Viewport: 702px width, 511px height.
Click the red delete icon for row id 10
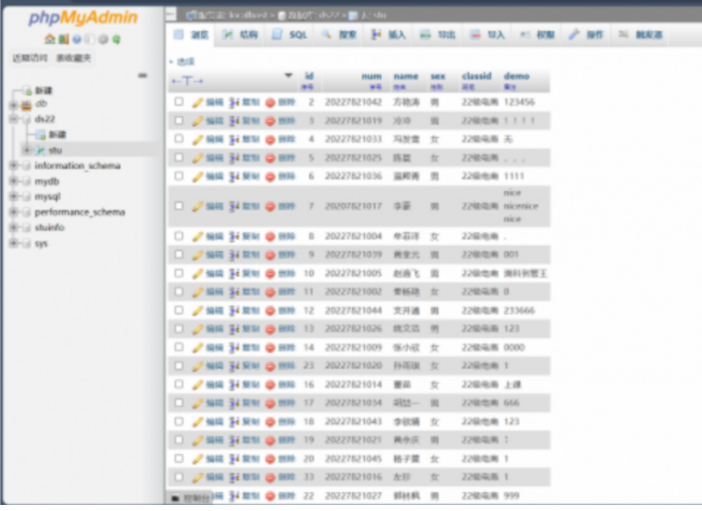pyautogui.click(x=270, y=274)
